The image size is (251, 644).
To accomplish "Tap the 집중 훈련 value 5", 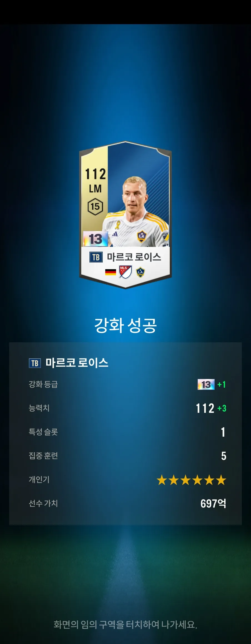I will pos(224,456).
